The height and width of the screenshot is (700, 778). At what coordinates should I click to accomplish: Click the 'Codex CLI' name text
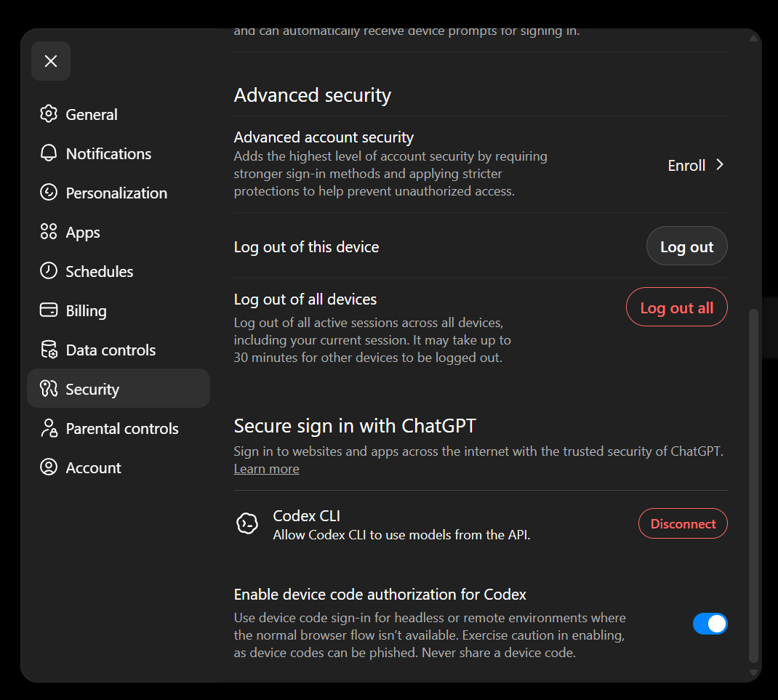pos(307,516)
